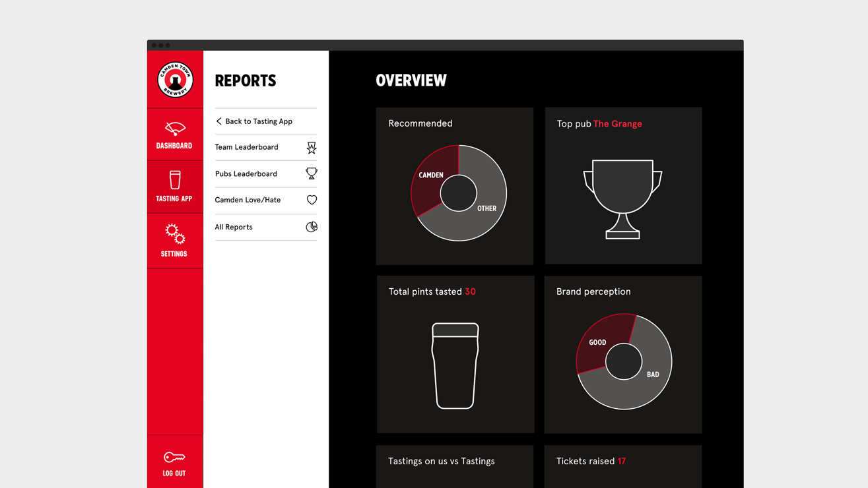
Task: Click the pint glass in Total pints card
Action: 455,366
